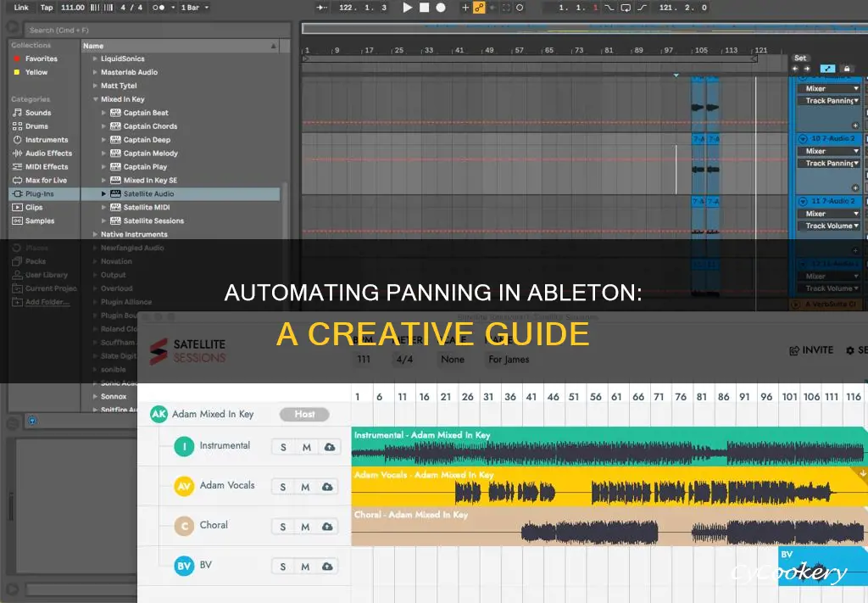This screenshot has width=868, height=603.
Task: Click the 4 / 4 time signature field
Action: [131, 7]
